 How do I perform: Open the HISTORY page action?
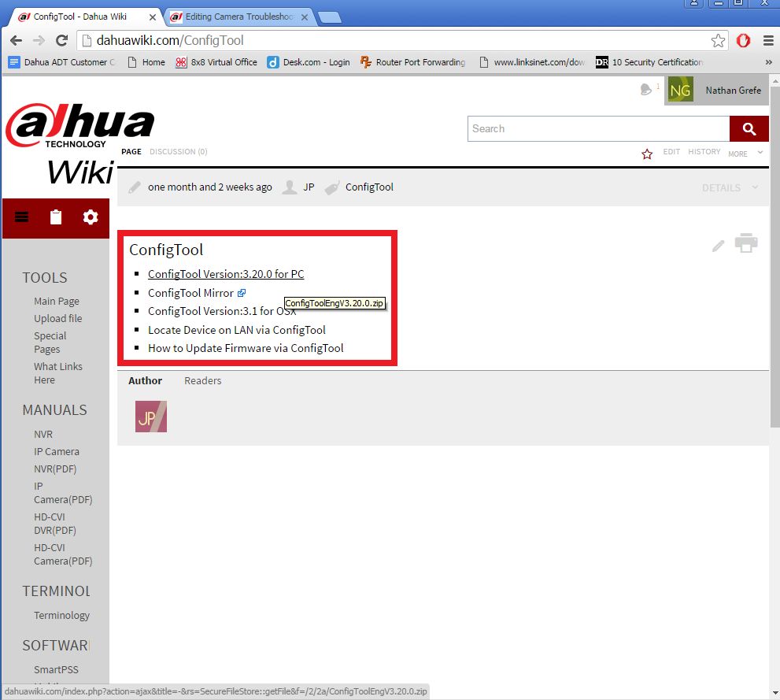(704, 152)
